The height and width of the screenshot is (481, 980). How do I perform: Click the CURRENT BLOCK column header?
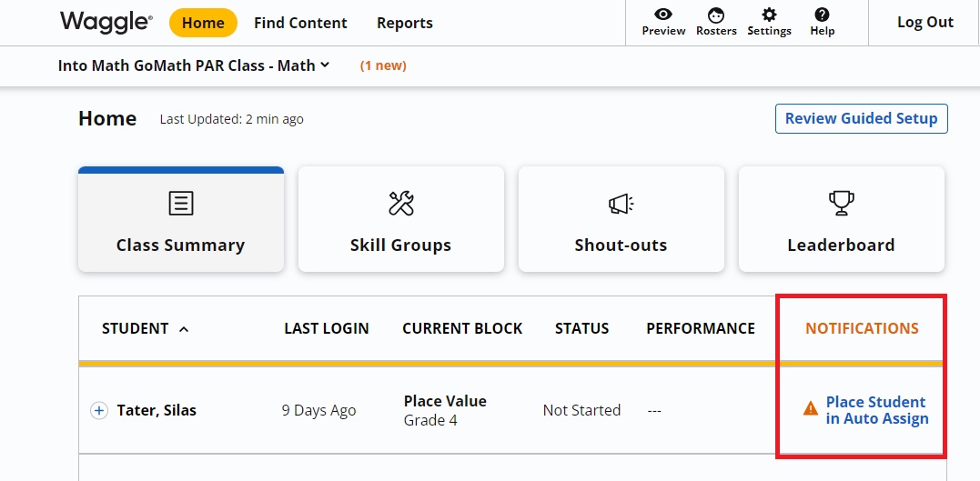462,328
